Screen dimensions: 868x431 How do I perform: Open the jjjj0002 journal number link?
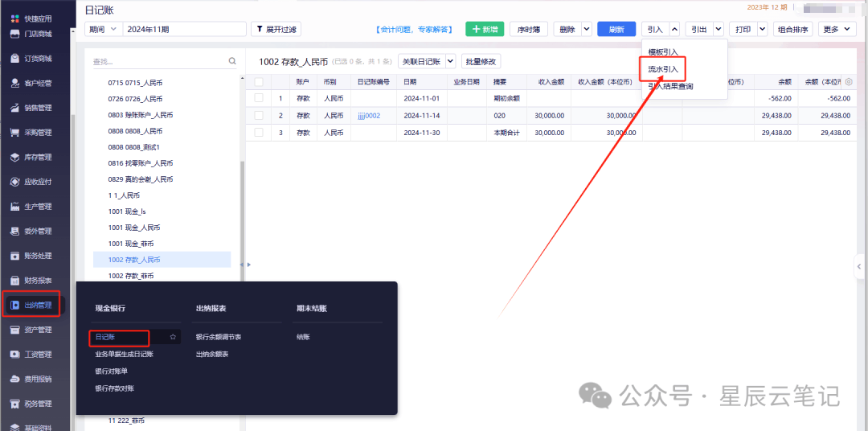point(369,116)
